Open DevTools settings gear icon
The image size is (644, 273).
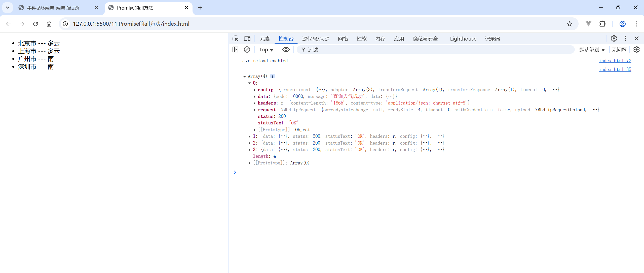(614, 39)
